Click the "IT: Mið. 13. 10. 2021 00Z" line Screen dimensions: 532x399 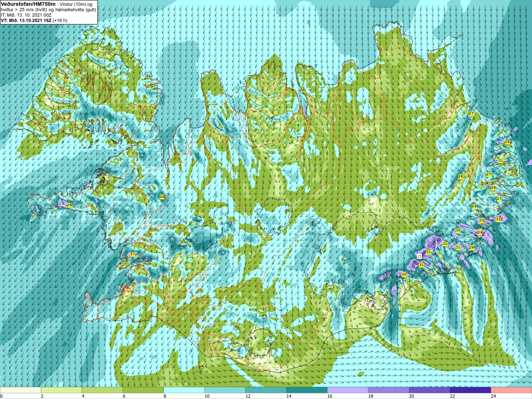pyautogui.click(x=27, y=15)
